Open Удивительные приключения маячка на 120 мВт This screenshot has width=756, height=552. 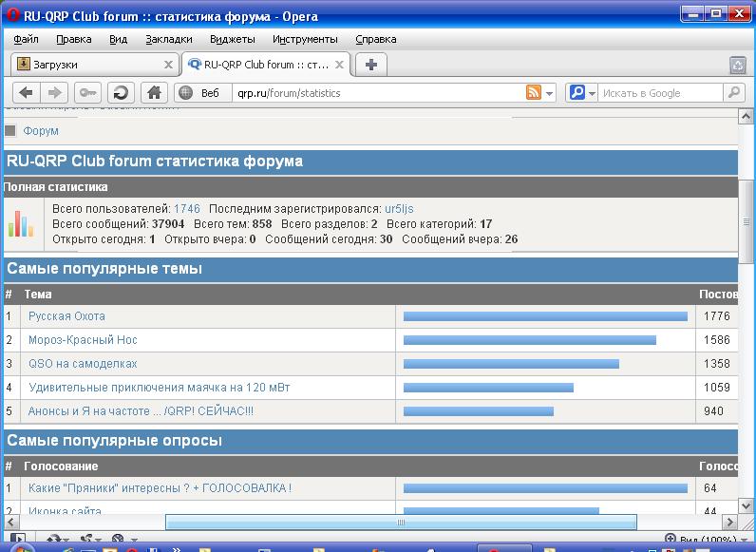[160, 387]
